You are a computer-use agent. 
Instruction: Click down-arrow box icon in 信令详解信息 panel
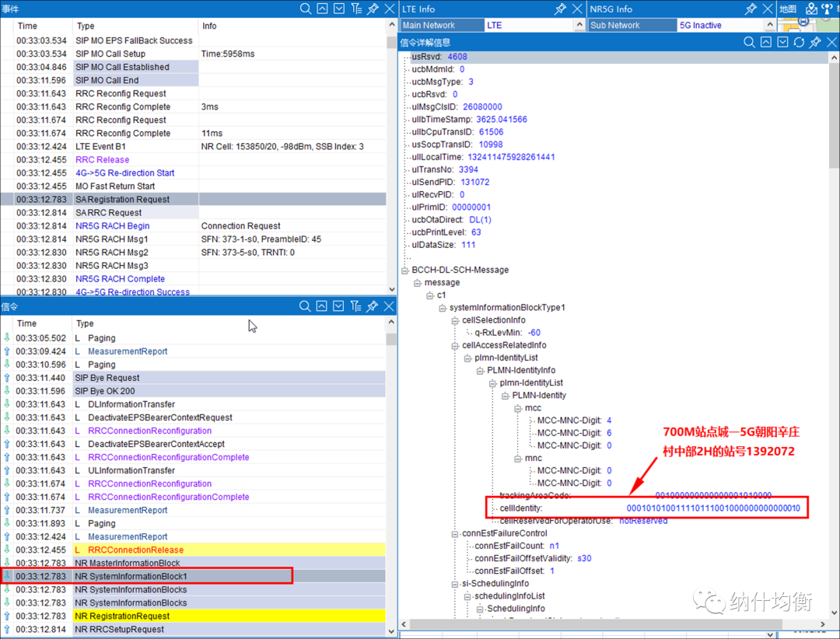coord(782,42)
